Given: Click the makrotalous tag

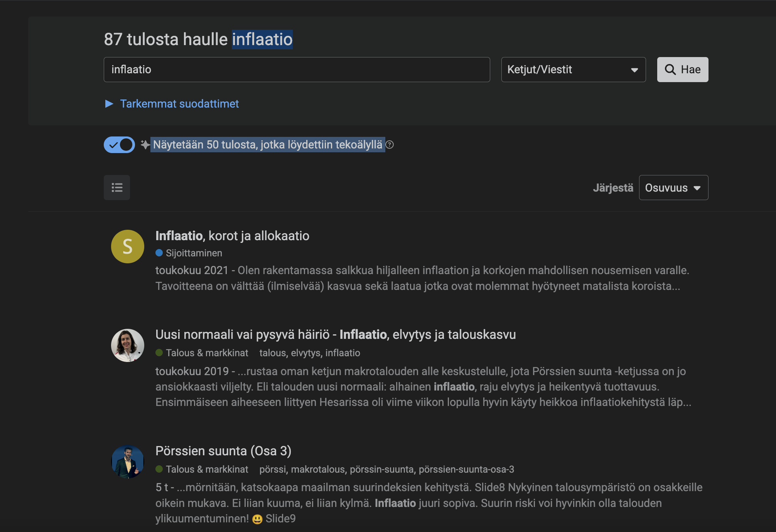Looking at the screenshot, I should tap(318, 469).
